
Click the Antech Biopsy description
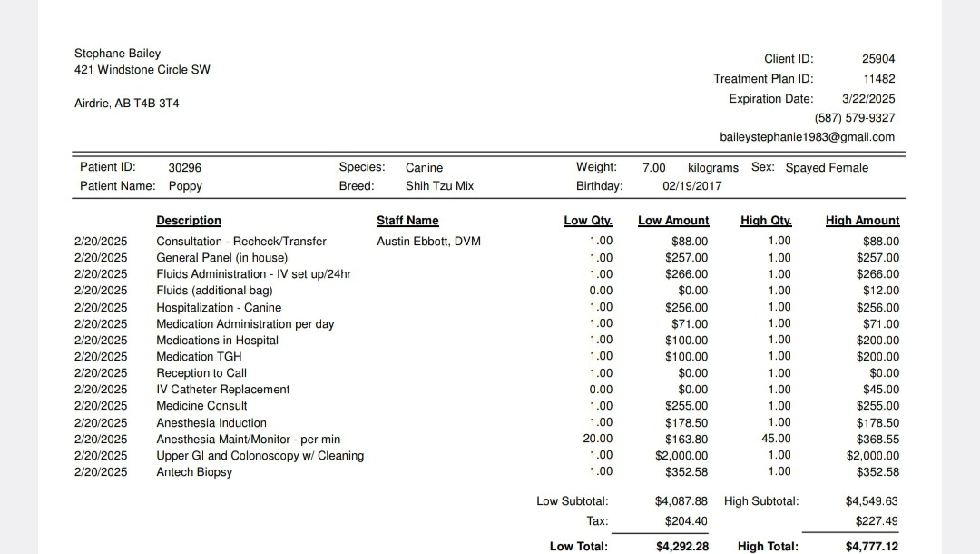click(x=194, y=472)
